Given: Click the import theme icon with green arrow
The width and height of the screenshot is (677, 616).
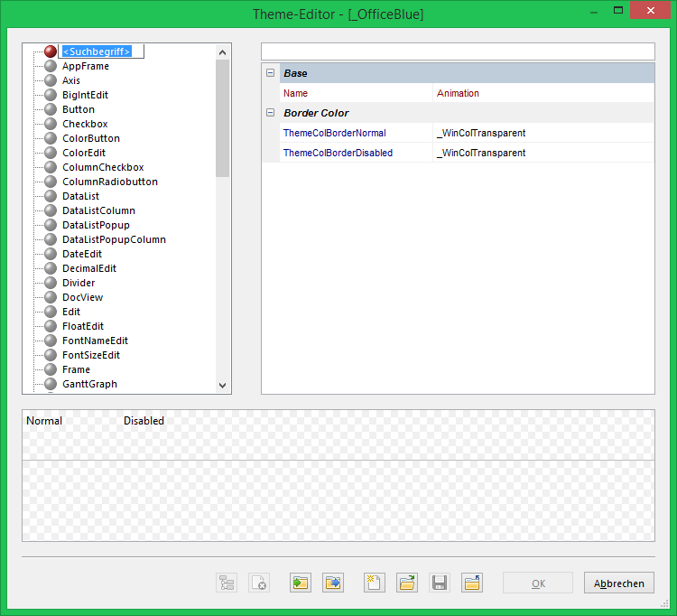Looking at the screenshot, I should point(301,583).
